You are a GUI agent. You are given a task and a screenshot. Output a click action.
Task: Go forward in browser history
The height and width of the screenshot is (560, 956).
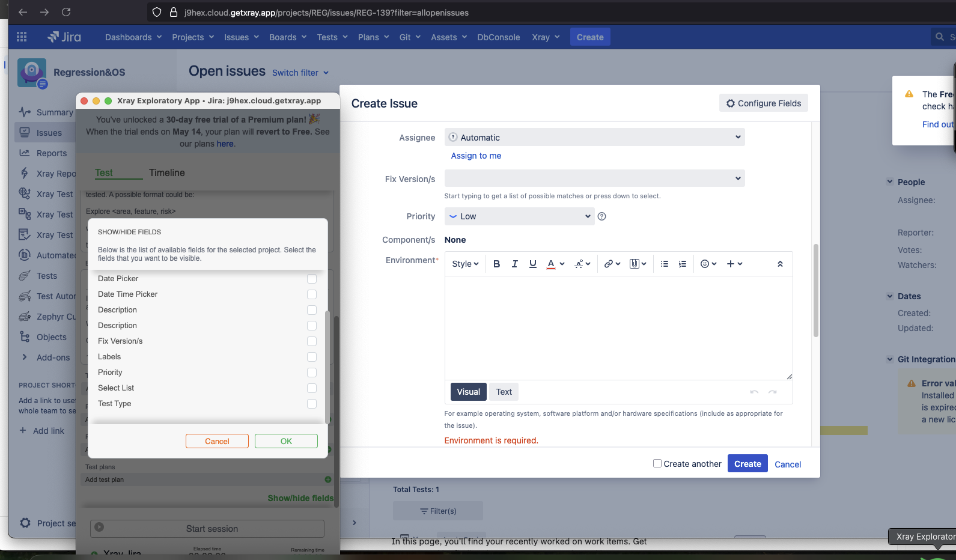(x=44, y=12)
